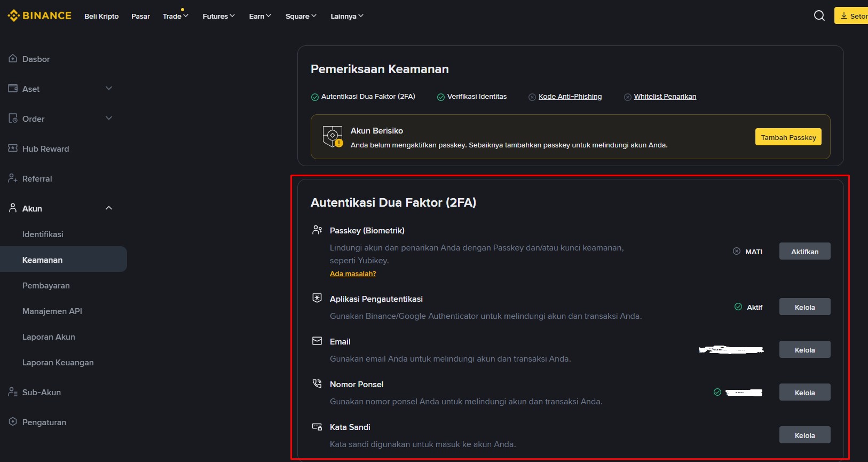Click Kelola for Email
Image resolution: width=868 pixels, height=462 pixels.
click(805, 349)
